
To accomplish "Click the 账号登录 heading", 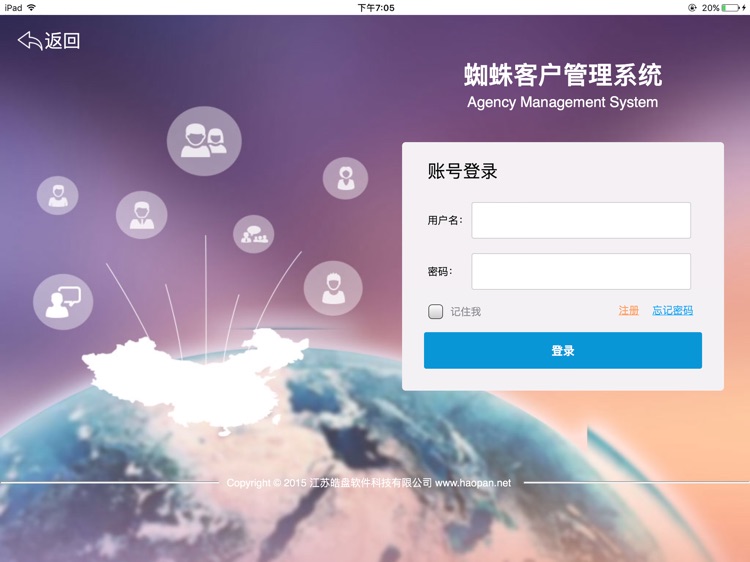I will pyautogui.click(x=463, y=171).
